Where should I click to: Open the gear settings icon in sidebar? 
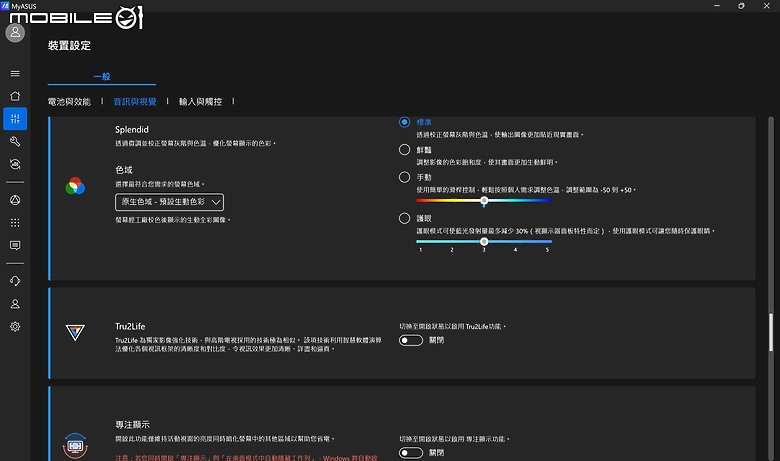coord(15,327)
